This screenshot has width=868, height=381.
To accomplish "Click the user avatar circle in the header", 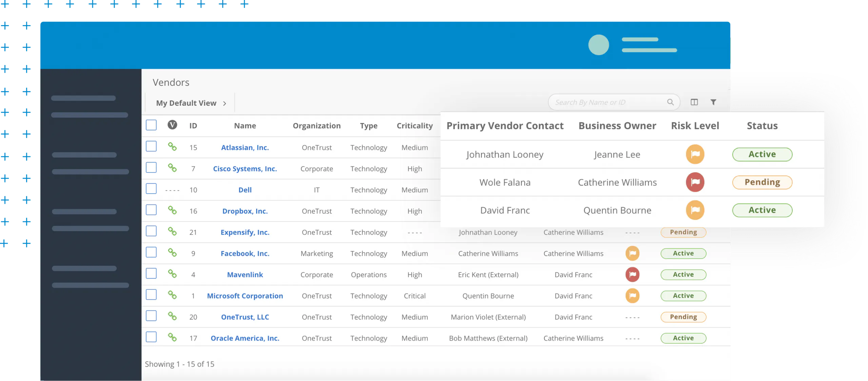I will coord(599,45).
